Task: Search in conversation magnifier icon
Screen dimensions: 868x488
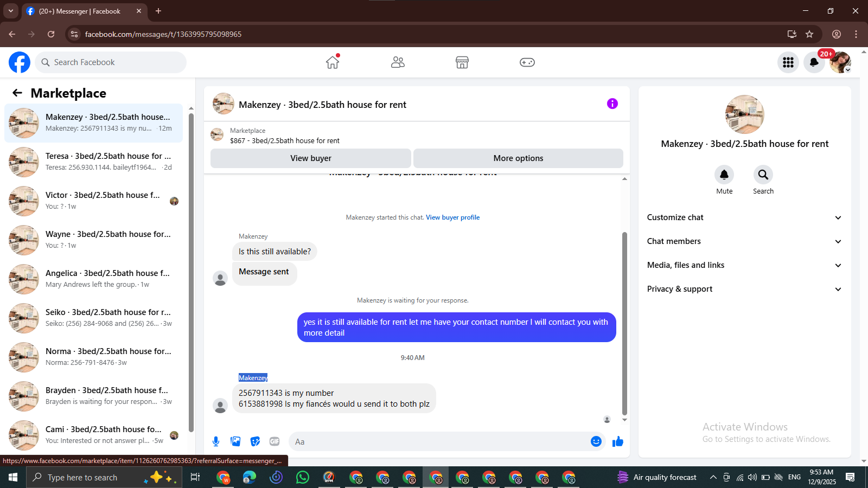Action: pos(763,175)
